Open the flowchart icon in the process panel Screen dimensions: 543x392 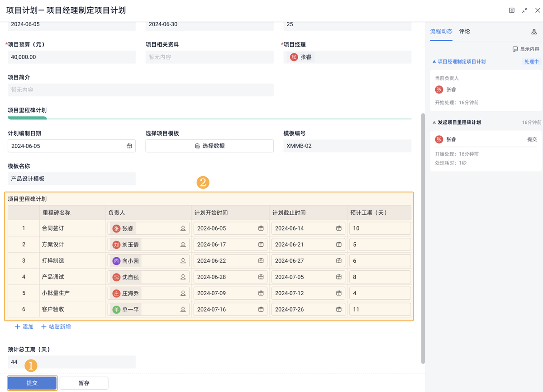pos(534,31)
